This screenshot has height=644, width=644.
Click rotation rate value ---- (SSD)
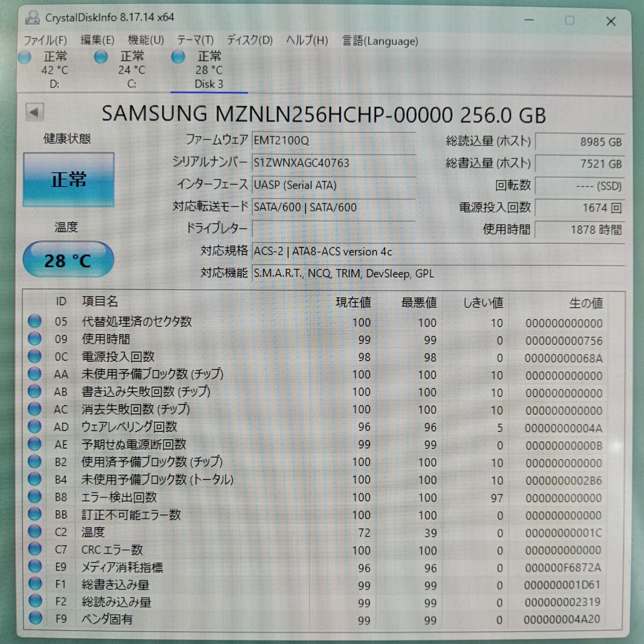click(580, 186)
